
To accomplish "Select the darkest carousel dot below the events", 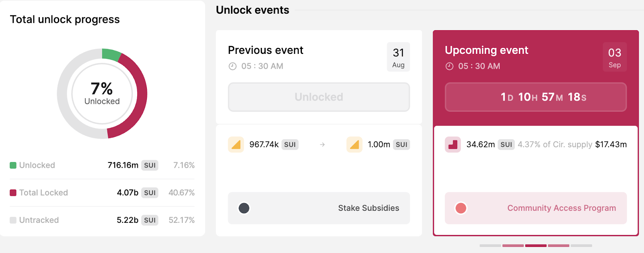I will [536, 246].
